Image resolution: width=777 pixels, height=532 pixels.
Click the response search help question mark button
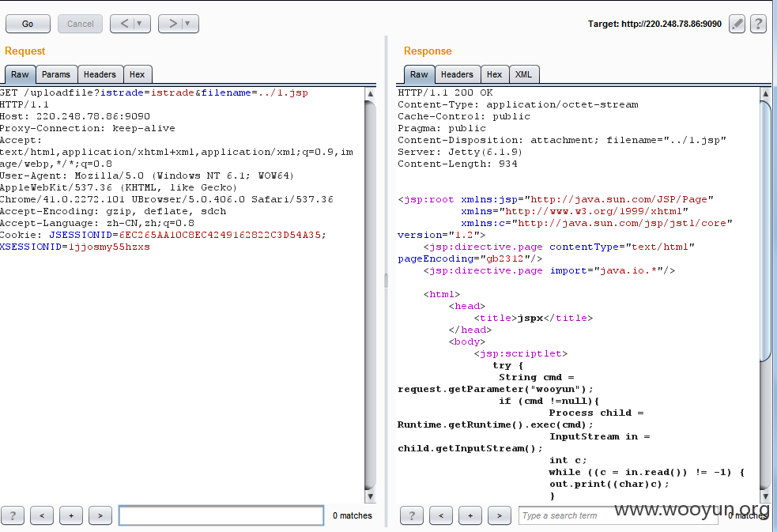[412, 515]
